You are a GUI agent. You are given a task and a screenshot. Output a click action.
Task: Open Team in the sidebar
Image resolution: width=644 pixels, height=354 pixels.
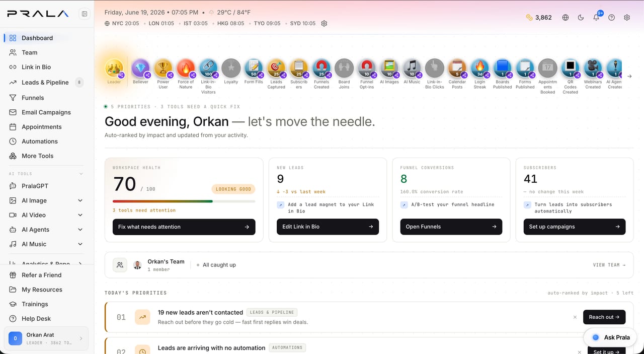[46, 52]
